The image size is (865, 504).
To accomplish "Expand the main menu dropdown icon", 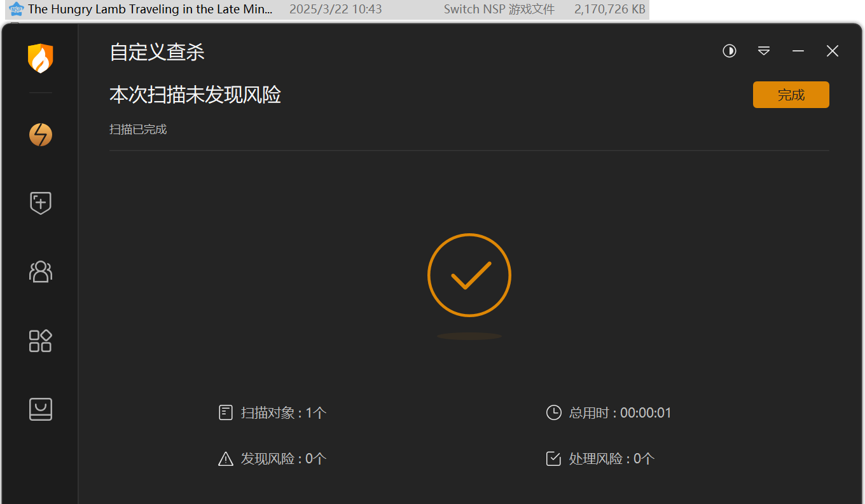I will tap(764, 51).
